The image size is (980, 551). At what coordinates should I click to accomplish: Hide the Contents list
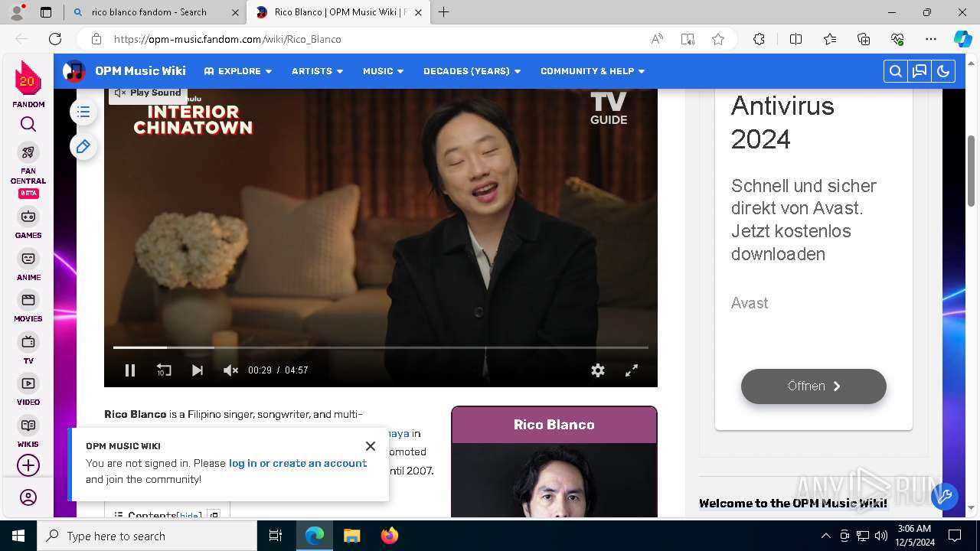point(190,516)
